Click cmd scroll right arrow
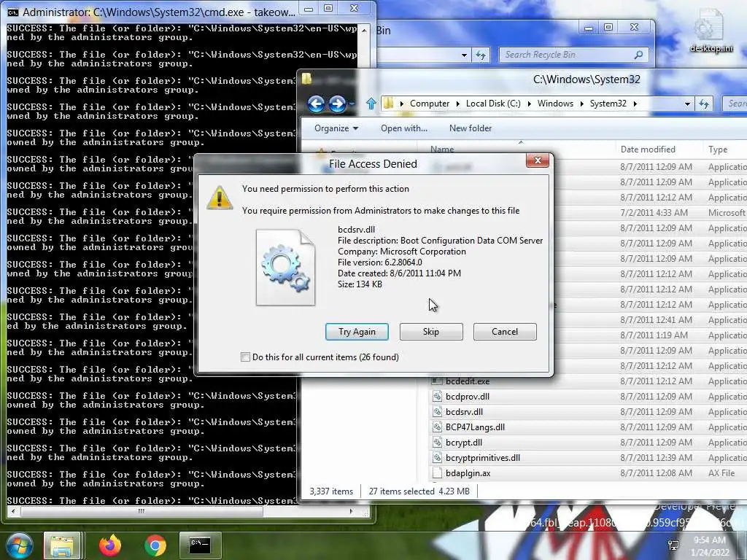This screenshot has height=560, width=747. [x=351, y=511]
